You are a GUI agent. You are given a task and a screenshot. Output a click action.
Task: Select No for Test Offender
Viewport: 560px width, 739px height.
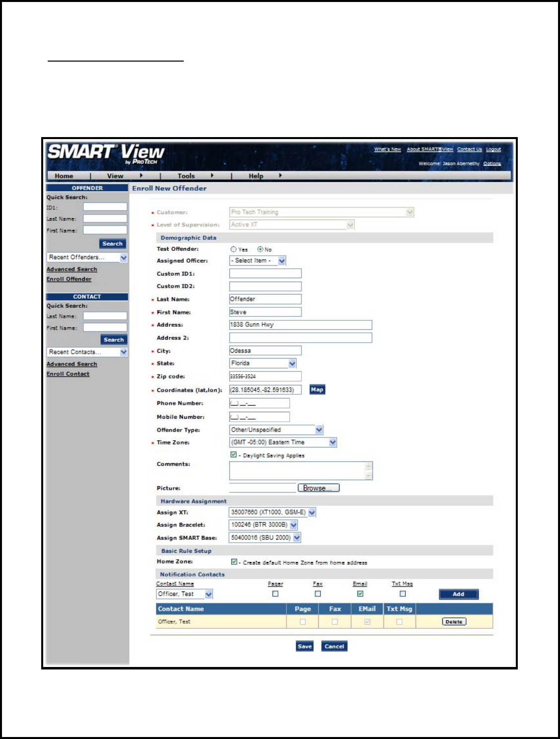click(x=260, y=249)
